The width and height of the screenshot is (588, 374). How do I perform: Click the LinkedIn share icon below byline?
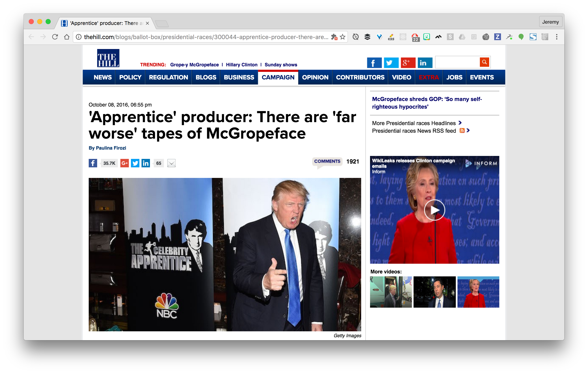click(x=146, y=163)
